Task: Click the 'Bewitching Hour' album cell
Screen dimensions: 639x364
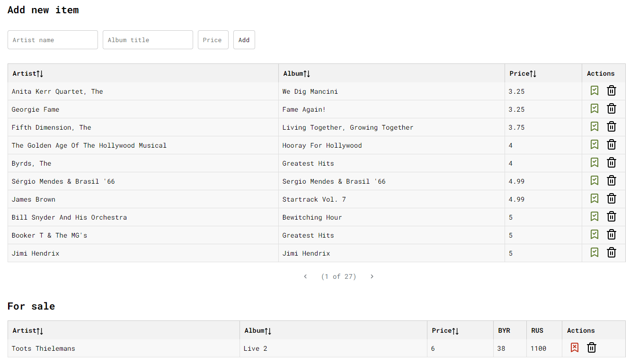Action: click(391, 217)
